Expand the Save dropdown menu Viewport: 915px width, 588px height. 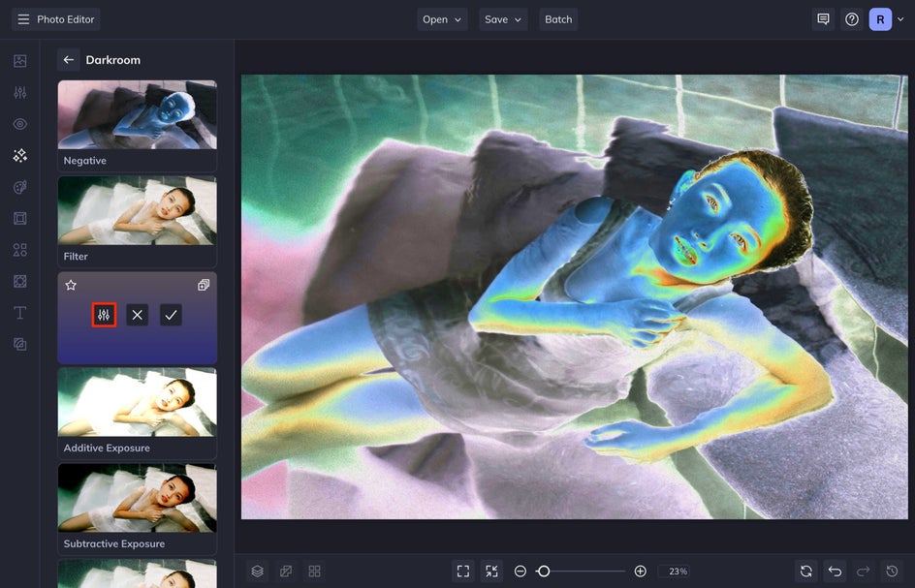point(503,19)
